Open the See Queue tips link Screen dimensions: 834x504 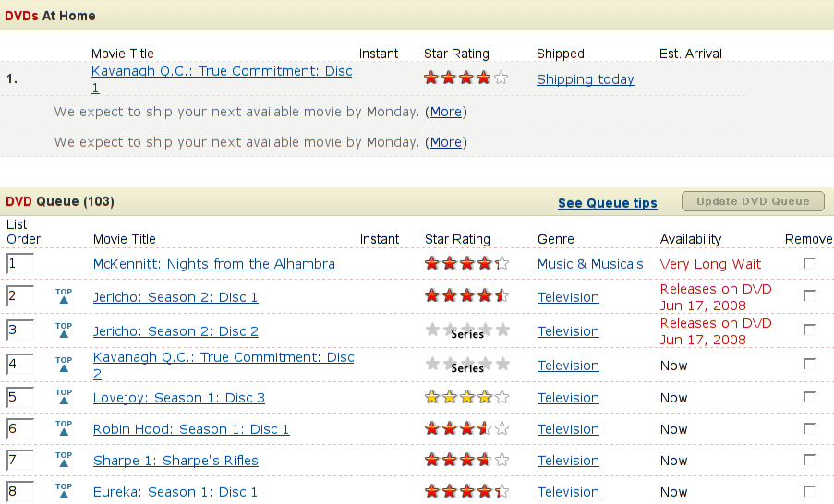(607, 203)
